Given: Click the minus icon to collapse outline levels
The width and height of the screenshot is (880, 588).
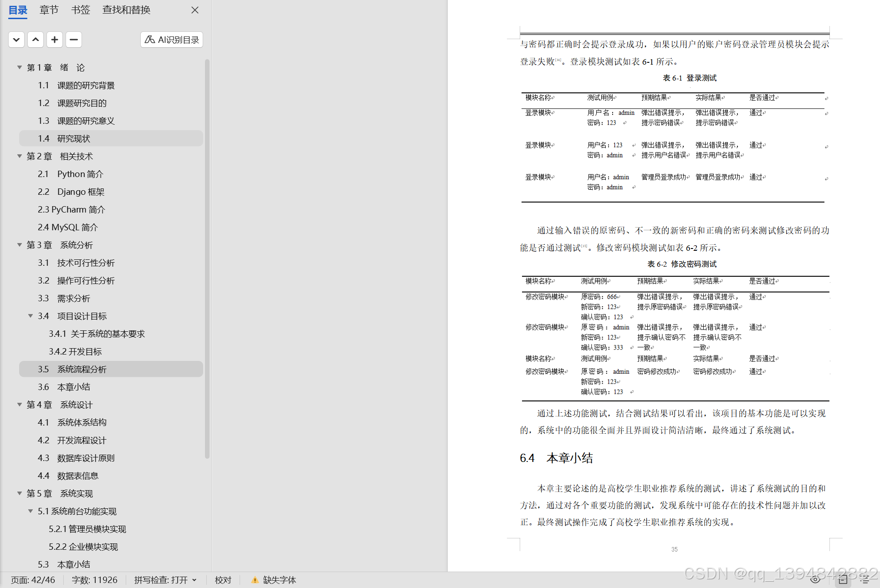Looking at the screenshot, I should tap(74, 40).
